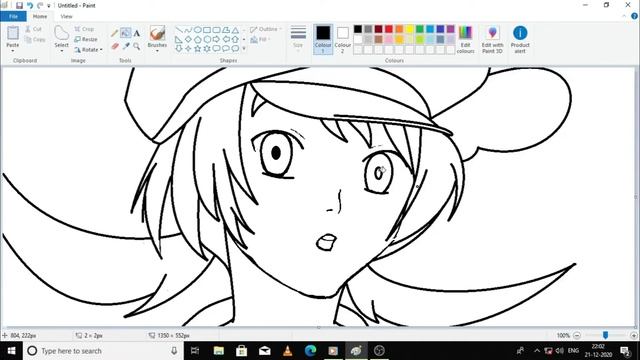
Task: Pick the Right arrow shape
Action: pos(216,39)
